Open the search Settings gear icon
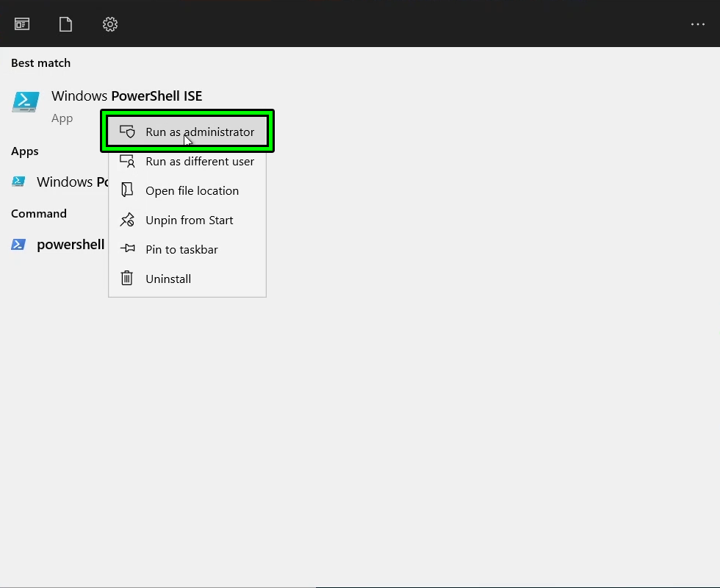This screenshot has width=720, height=588. 109,24
